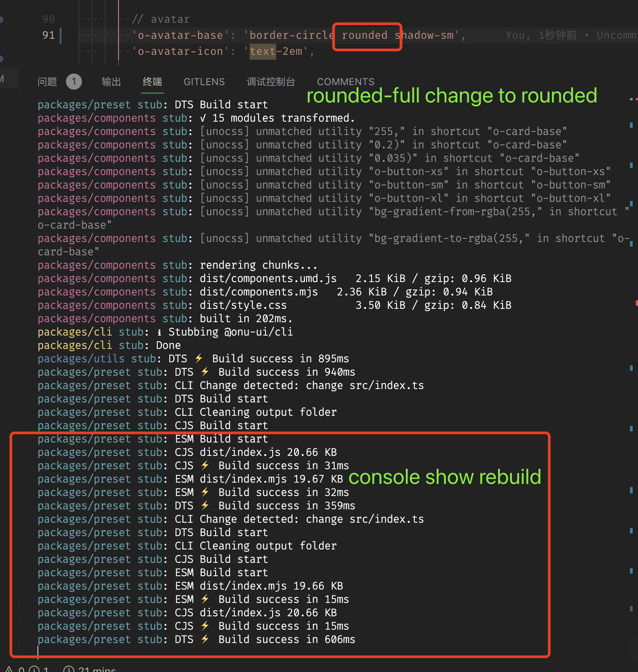Click the info count icon in status bar
Screen dimensions: 638x672
36,669
